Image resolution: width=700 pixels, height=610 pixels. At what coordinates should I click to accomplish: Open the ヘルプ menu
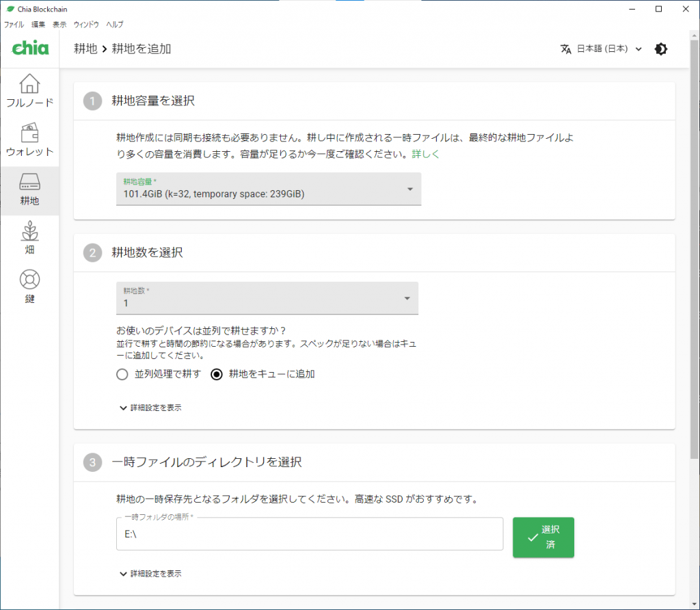(115, 24)
